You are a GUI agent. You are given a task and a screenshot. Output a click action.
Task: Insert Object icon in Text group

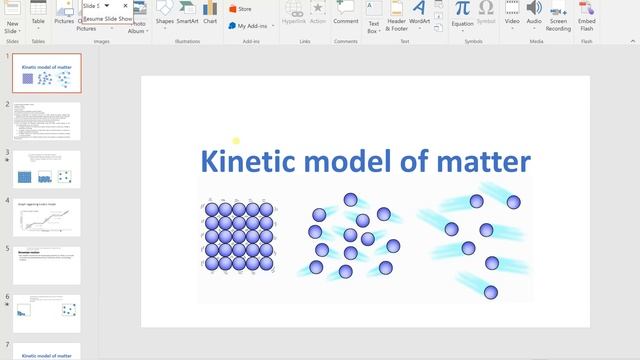438,28
